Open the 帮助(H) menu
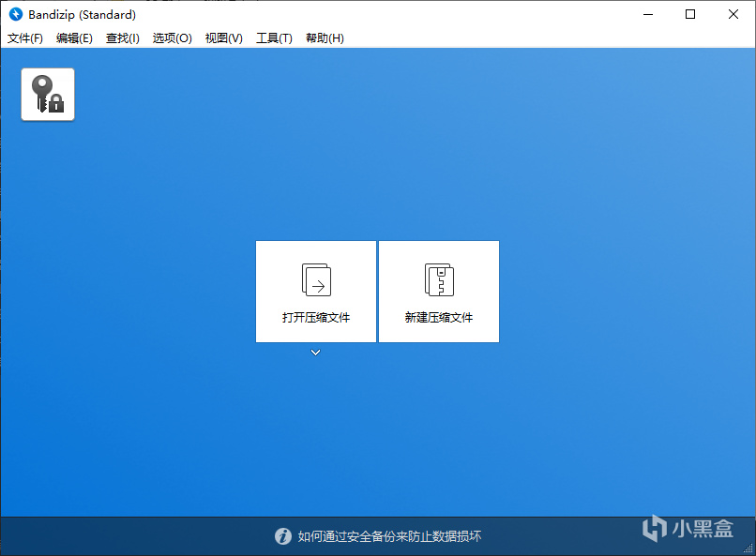The height and width of the screenshot is (556, 756). pos(325,38)
